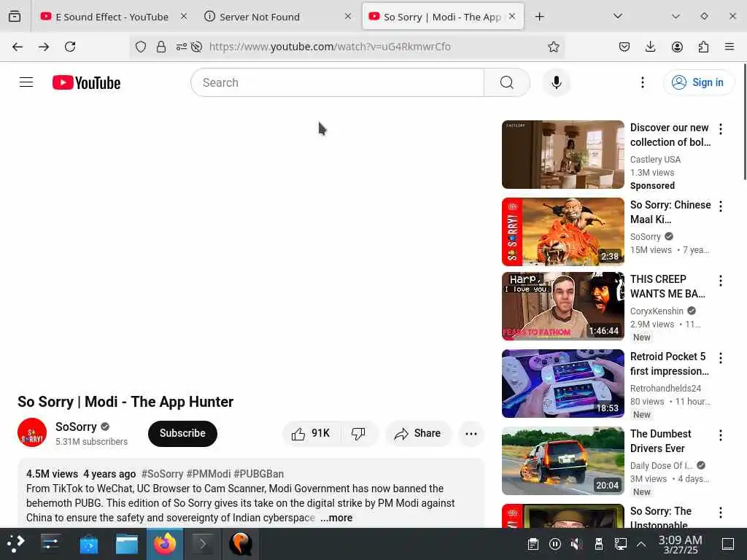The image size is (747, 560).
Task: Open Firefox downloads panel
Action: pyautogui.click(x=650, y=47)
